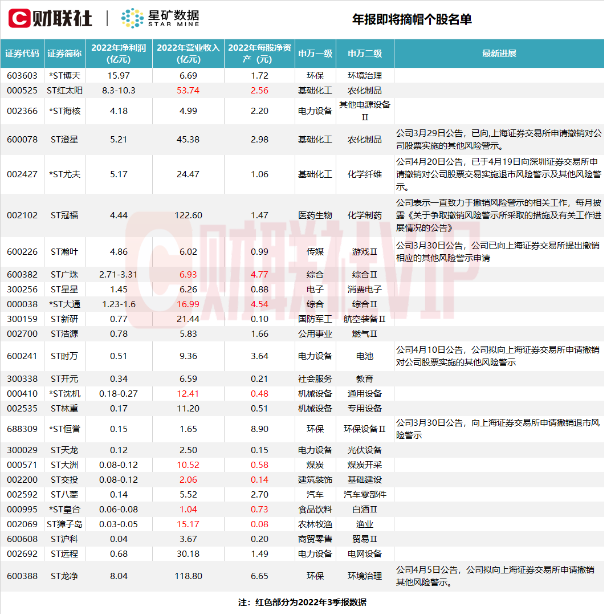The image size is (604, 614).
Task: Click the 2022年净利润 column header
Action: pos(119,54)
